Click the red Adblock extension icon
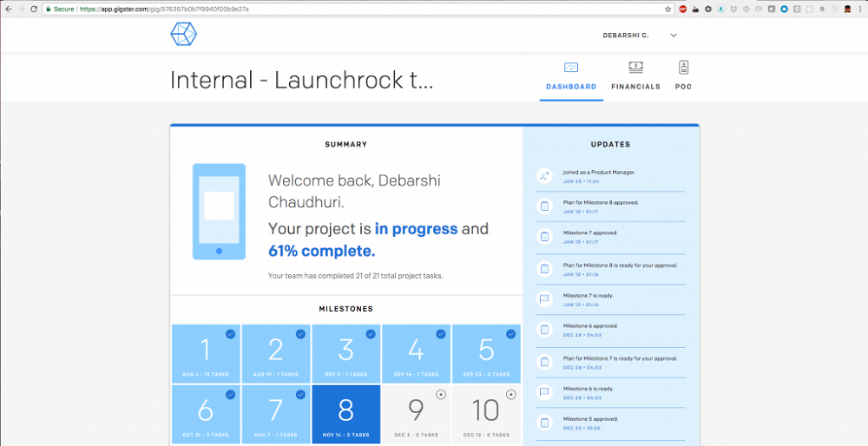This screenshot has width=868, height=446. tap(682, 10)
